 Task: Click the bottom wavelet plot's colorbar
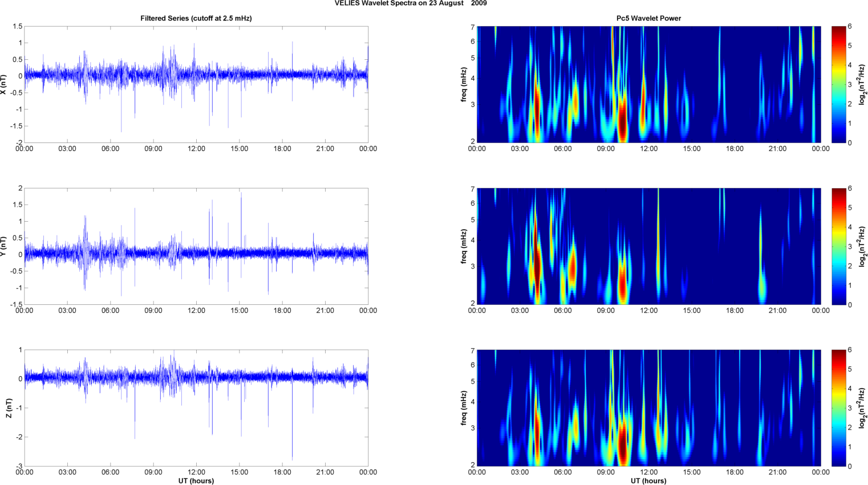[838, 408]
